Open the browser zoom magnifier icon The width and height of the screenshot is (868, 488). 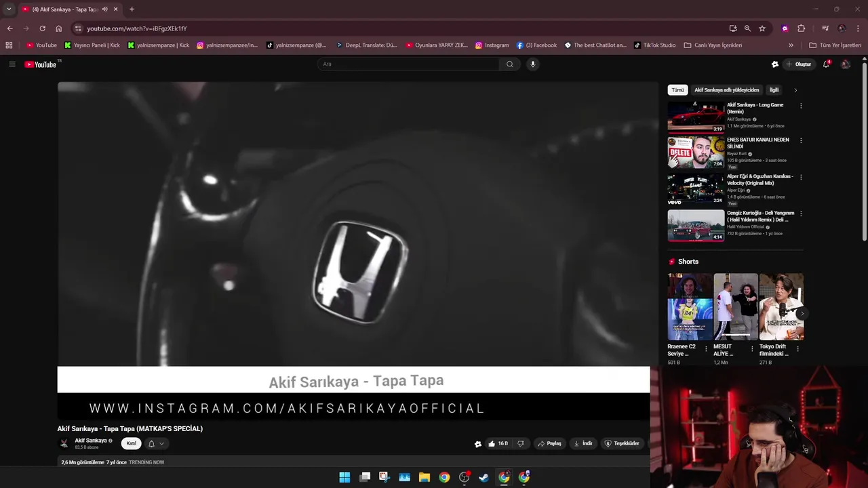point(747,28)
